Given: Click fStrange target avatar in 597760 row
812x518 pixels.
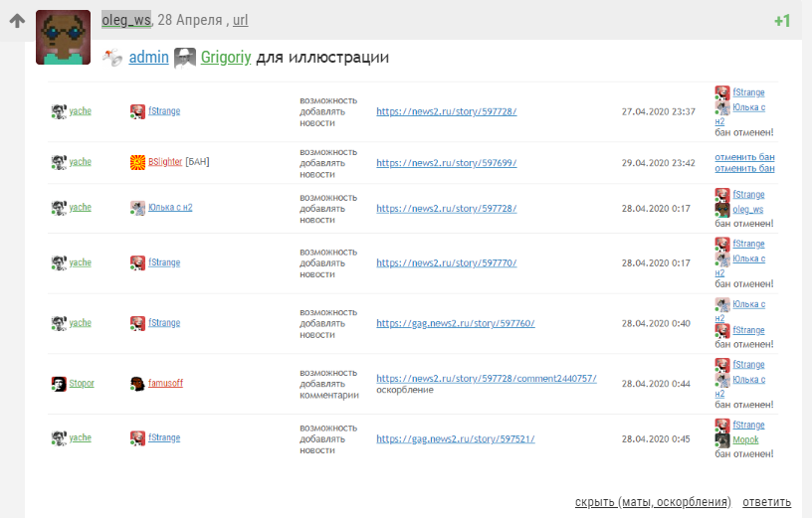Looking at the screenshot, I should [137, 323].
